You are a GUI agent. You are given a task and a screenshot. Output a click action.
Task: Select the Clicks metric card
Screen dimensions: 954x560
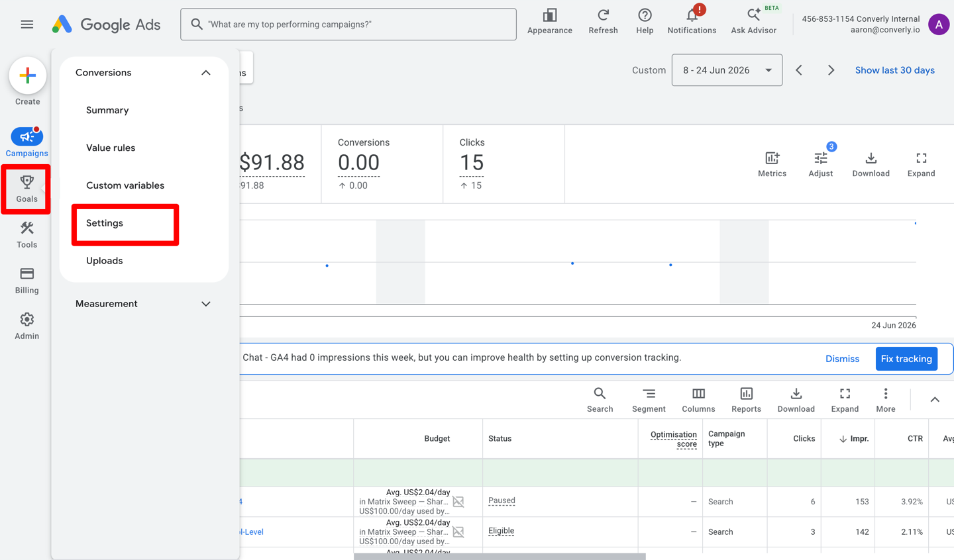[503, 163]
